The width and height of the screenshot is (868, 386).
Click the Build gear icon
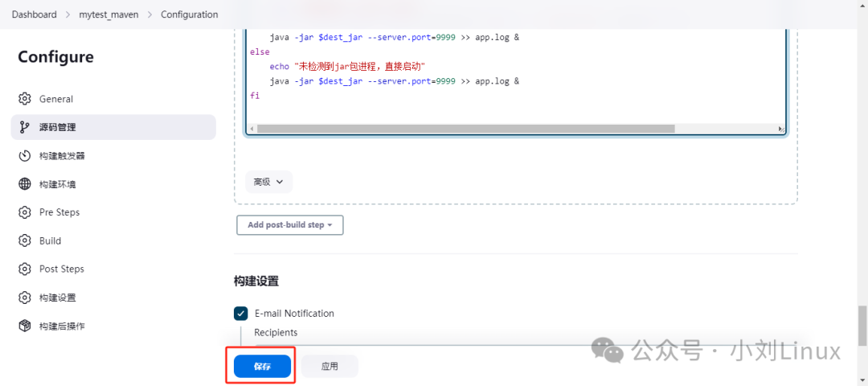click(24, 241)
